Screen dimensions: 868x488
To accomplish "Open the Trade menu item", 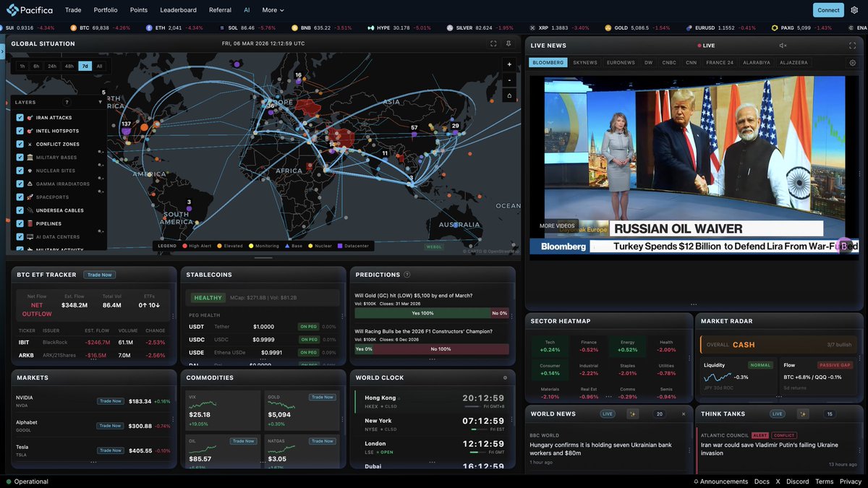I will [73, 10].
